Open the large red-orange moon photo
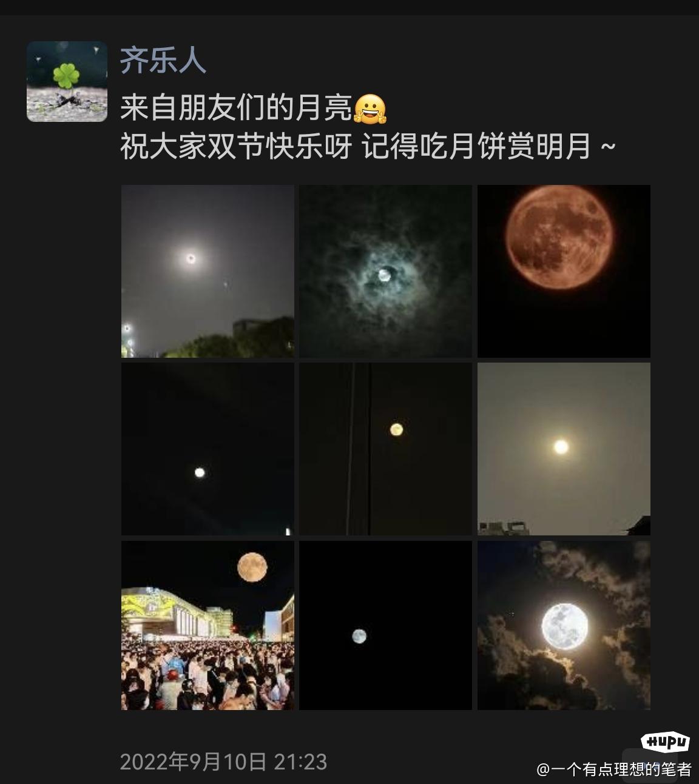The height and width of the screenshot is (784, 699). [x=564, y=271]
